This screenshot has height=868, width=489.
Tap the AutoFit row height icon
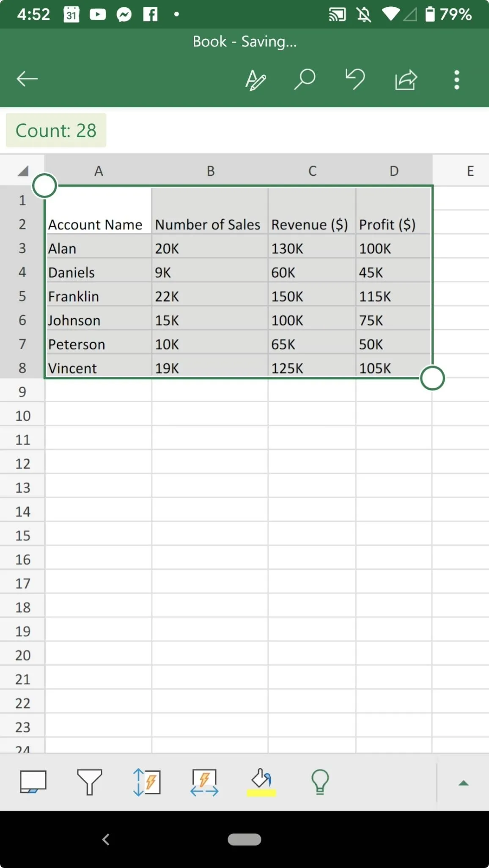[146, 782]
